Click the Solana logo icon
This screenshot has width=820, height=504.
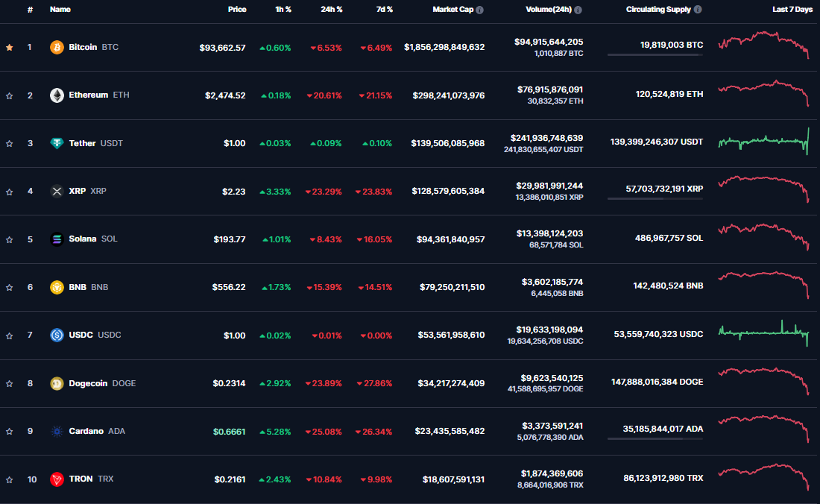coord(57,239)
